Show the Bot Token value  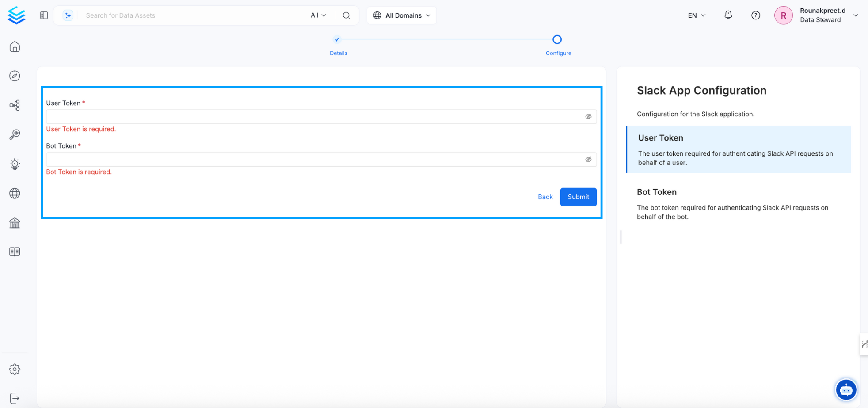(588, 160)
